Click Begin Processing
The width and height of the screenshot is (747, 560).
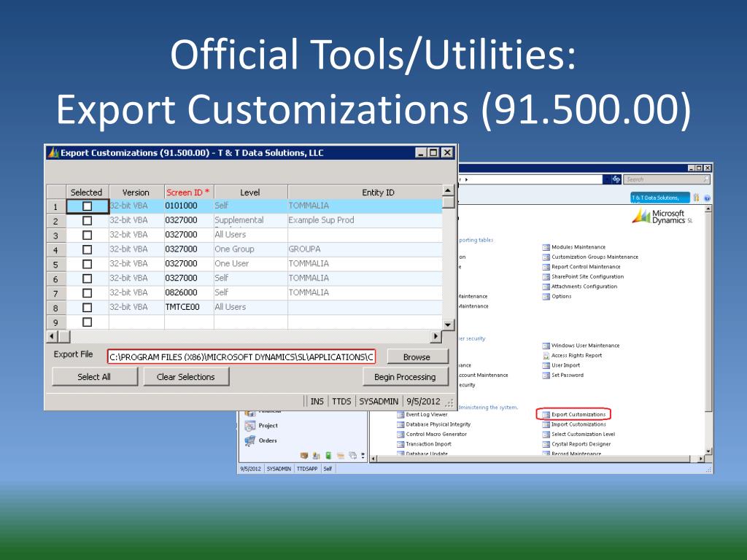point(405,377)
